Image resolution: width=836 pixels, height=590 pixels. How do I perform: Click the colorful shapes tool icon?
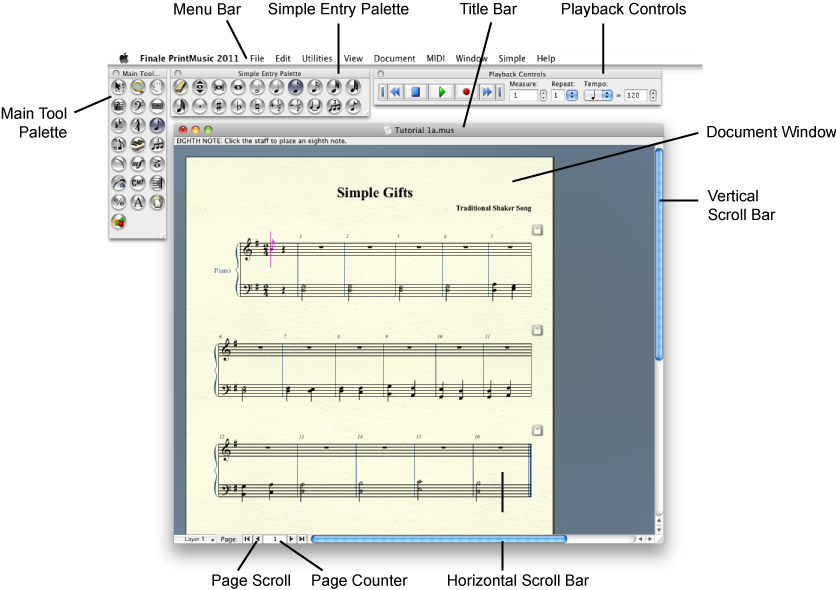[118, 221]
